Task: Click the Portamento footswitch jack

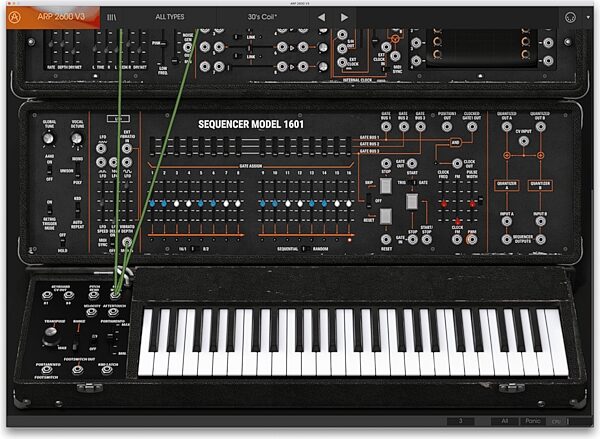Action: [47, 370]
